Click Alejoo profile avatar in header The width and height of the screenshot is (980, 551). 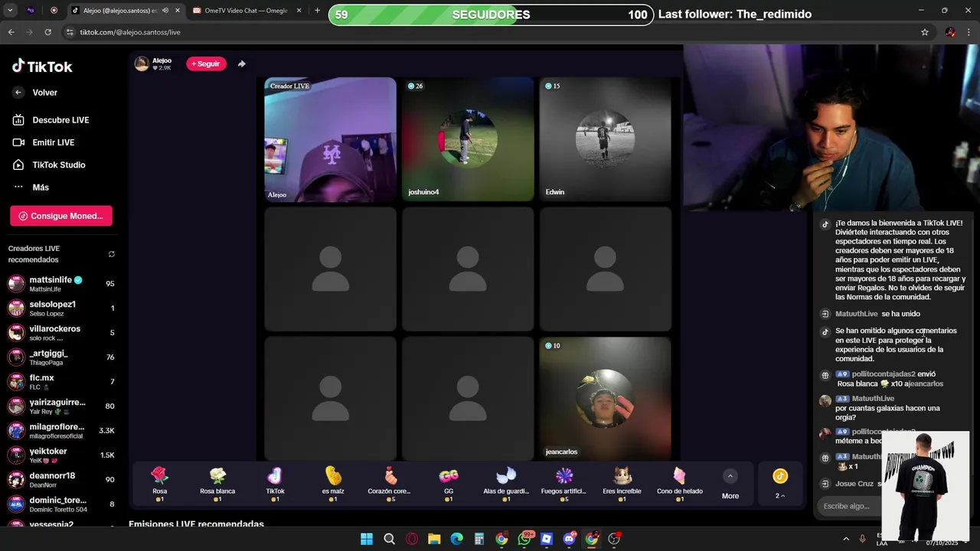click(x=142, y=64)
